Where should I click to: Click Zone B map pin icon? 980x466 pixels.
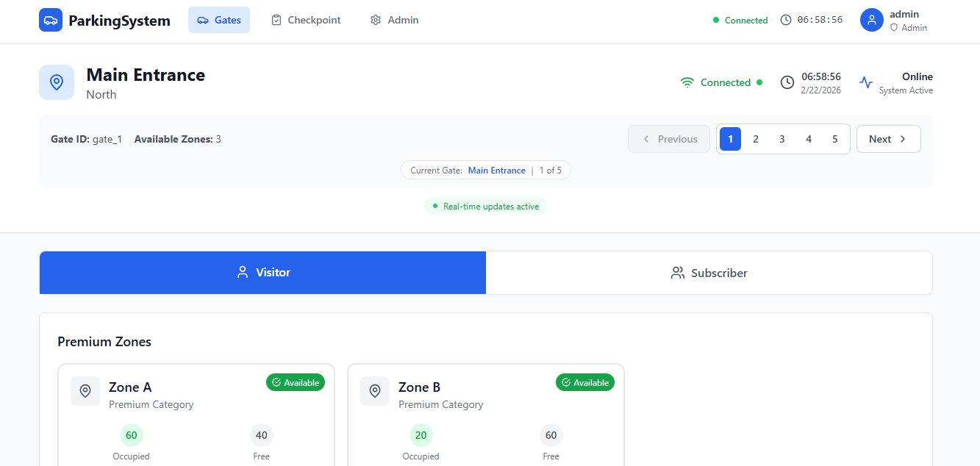coord(375,391)
